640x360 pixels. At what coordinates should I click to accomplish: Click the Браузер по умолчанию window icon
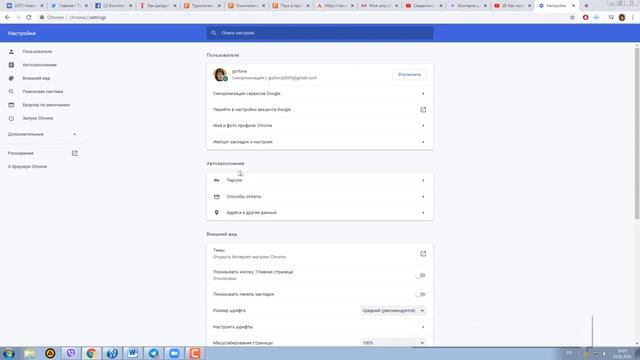tap(11, 105)
